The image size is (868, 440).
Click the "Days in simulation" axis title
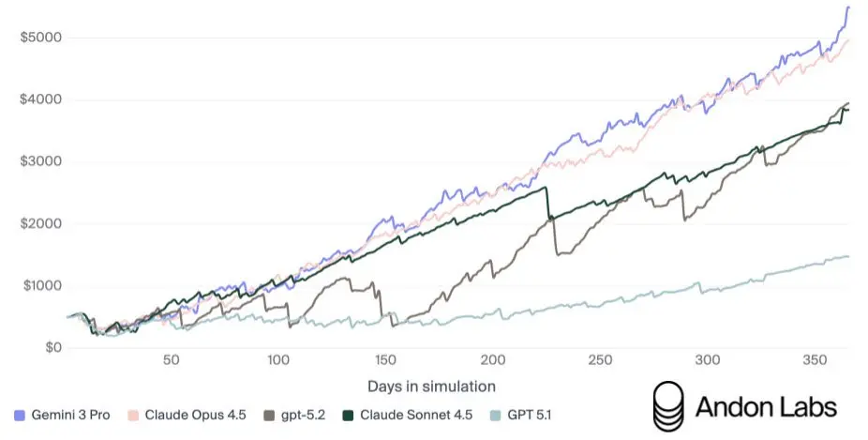[433, 386]
